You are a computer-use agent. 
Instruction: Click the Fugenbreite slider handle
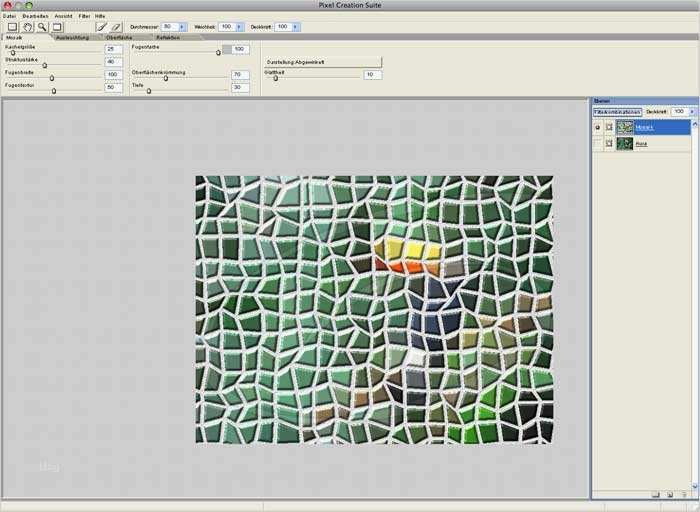[x=52, y=78]
